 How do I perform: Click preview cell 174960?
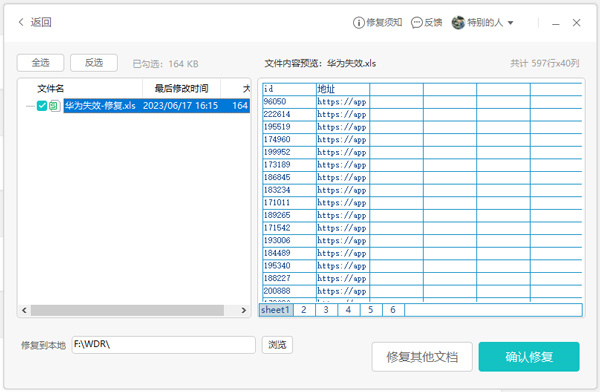(289, 139)
